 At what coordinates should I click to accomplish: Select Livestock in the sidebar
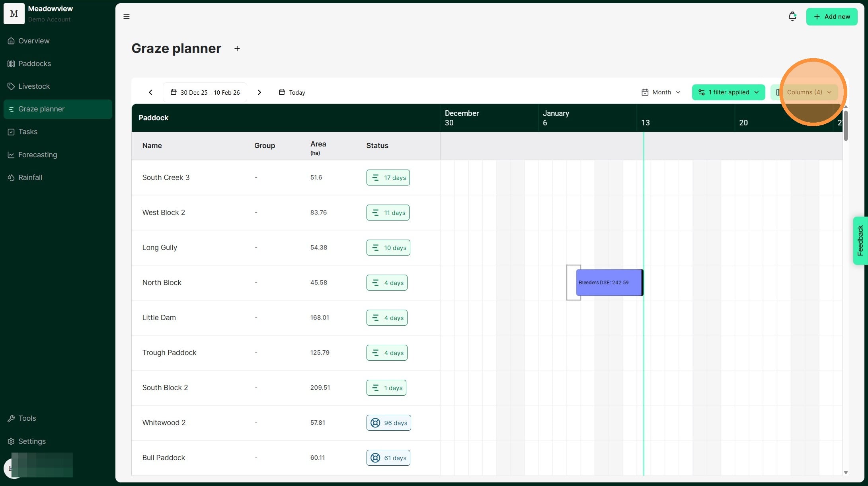34,86
